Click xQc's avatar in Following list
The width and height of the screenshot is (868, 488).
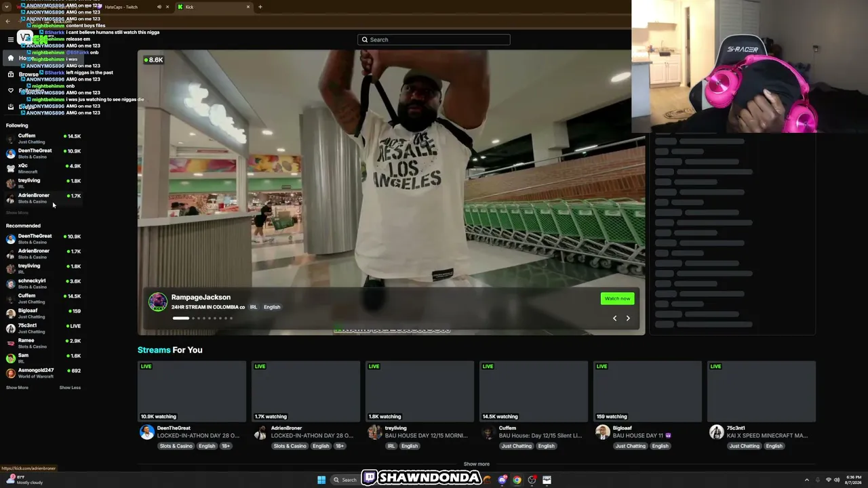[x=11, y=169]
